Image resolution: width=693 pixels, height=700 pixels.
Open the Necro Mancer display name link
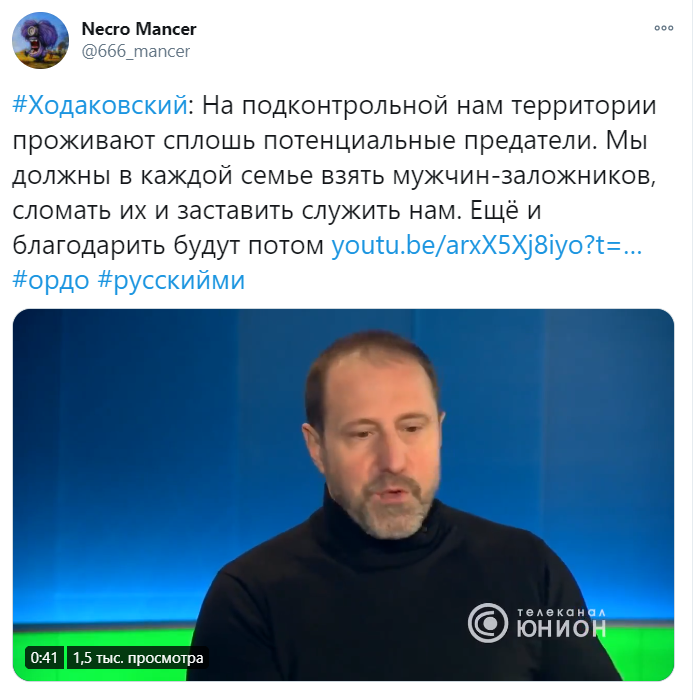click(x=139, y=29)
